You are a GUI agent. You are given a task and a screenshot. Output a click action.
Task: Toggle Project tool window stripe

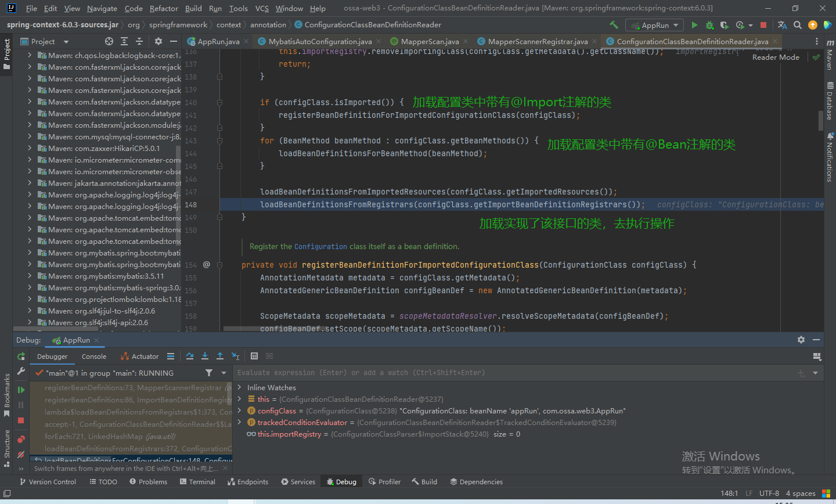7,54
